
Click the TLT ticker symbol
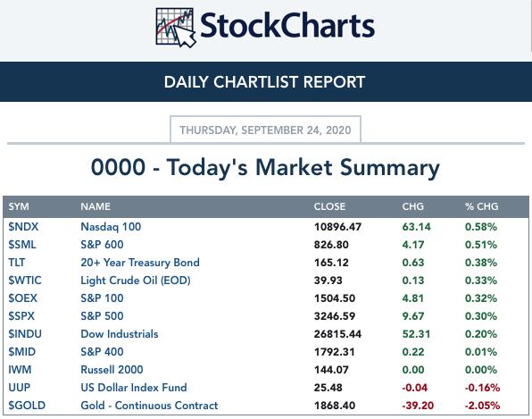(17, 263)
